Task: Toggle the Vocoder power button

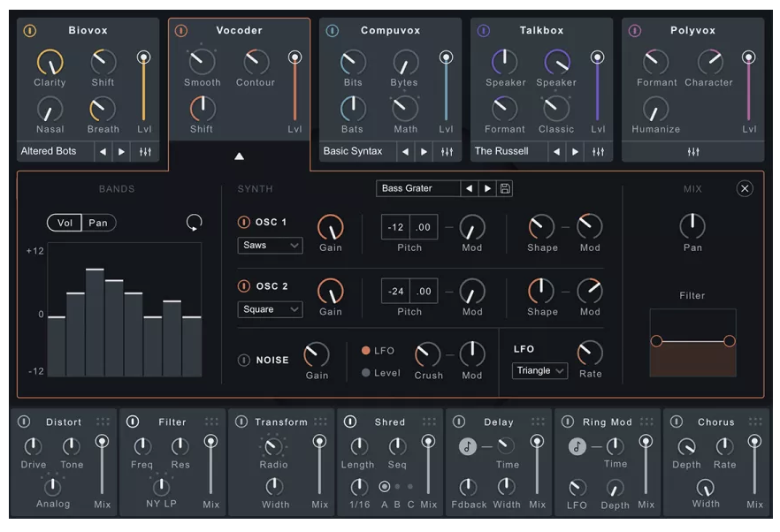Action: pyautogui.click(x=181, y=29)
